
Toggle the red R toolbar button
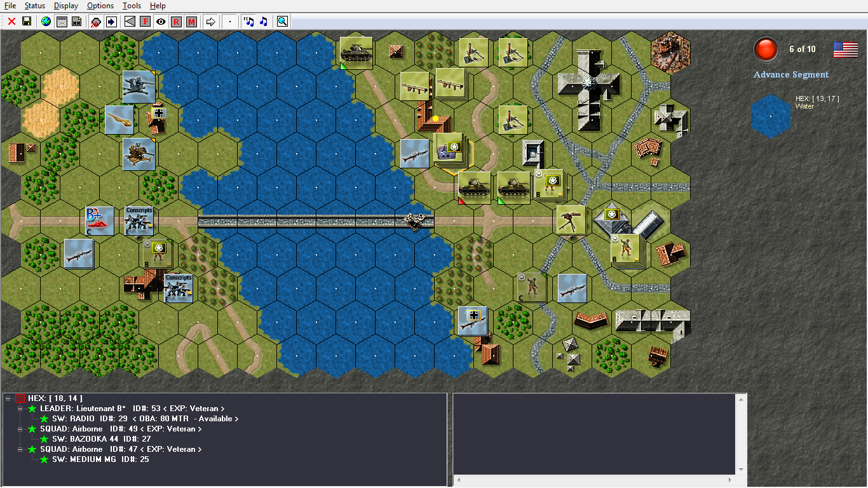coord(176,22)
